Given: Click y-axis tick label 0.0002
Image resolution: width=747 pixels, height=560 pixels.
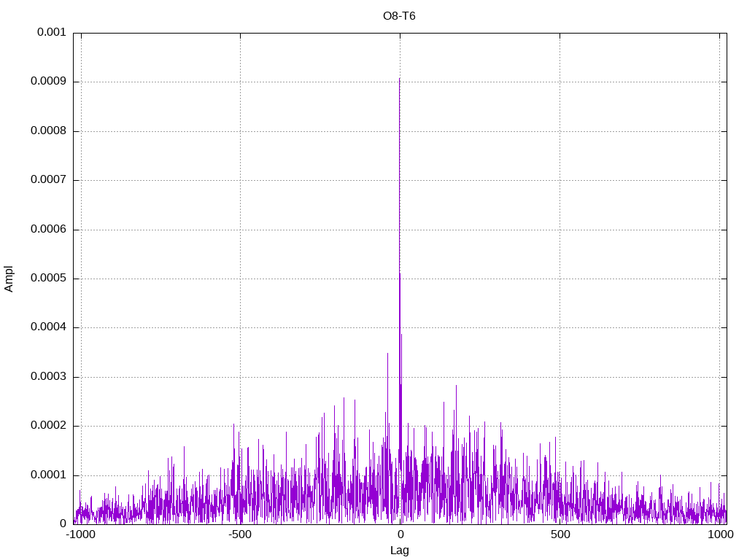Looking at the screenshot, I should pyautogui.click(x=48, y=426).
